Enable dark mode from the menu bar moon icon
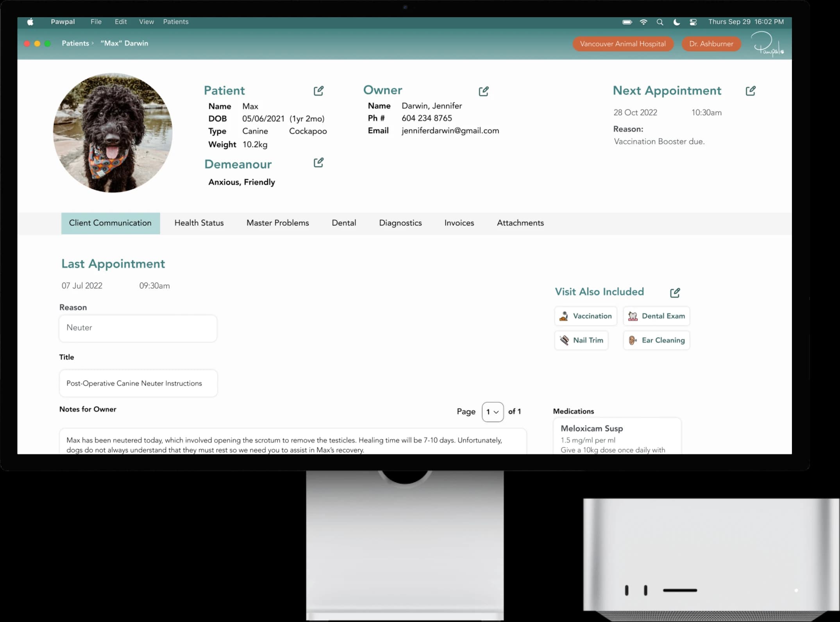 pos(676,22)
